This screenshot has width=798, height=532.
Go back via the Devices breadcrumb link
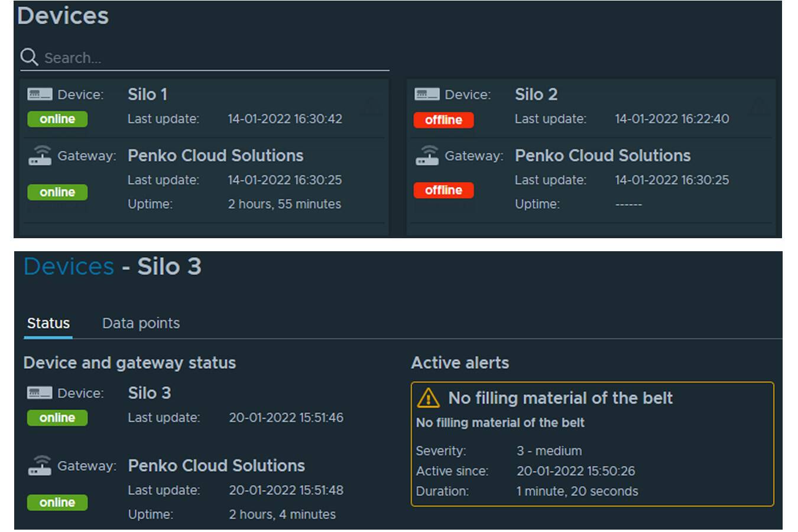click(x=69, y=267)
